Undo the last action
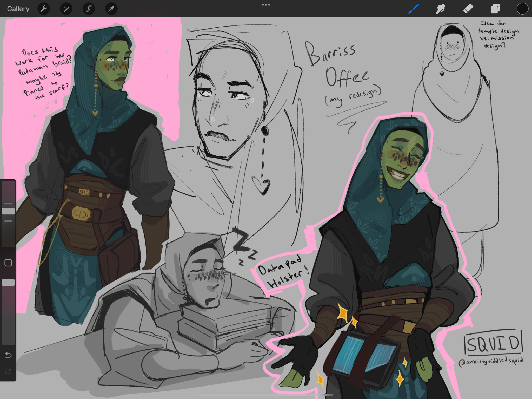 pos(8,355)
